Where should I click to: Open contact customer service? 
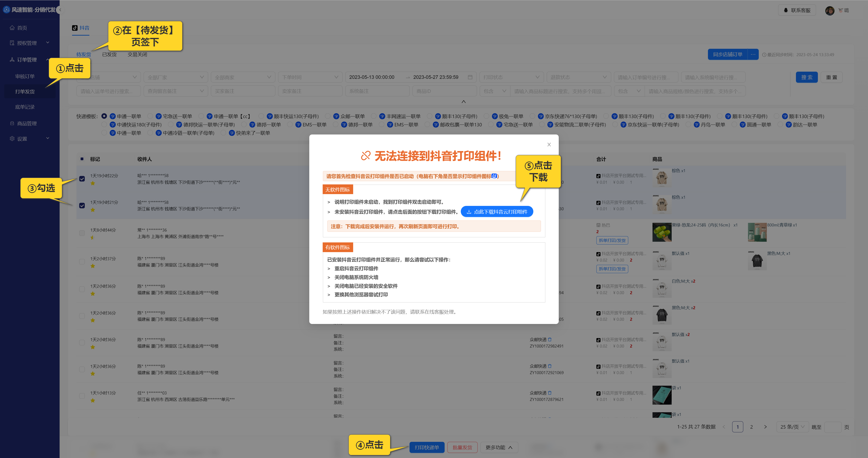tap(797, 10)
